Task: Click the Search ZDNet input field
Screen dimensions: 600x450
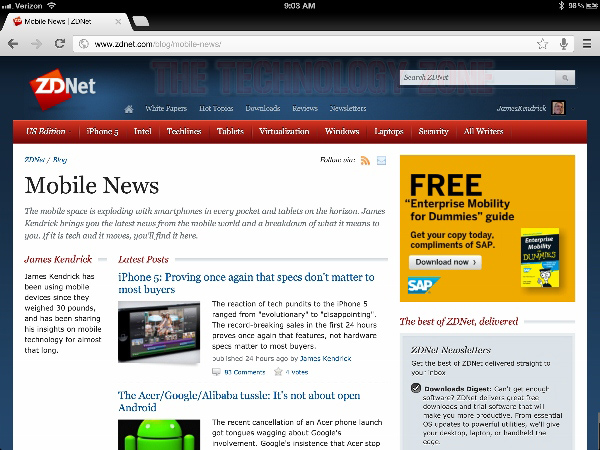Action: pos(478,77)
